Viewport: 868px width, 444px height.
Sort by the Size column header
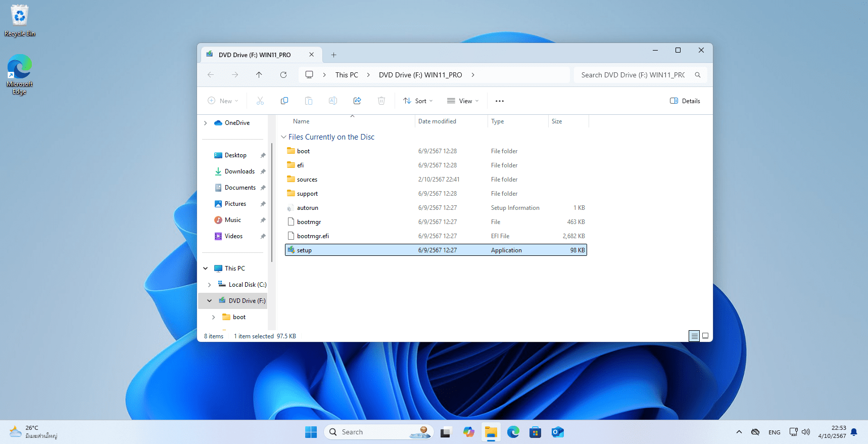557,121
